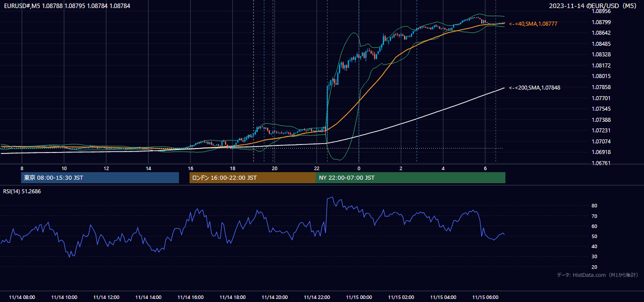This screenshot has height=302, width=644.
Task: Click hour 10 on the price chart's hour axis
Action: click(x=64, y=168)
